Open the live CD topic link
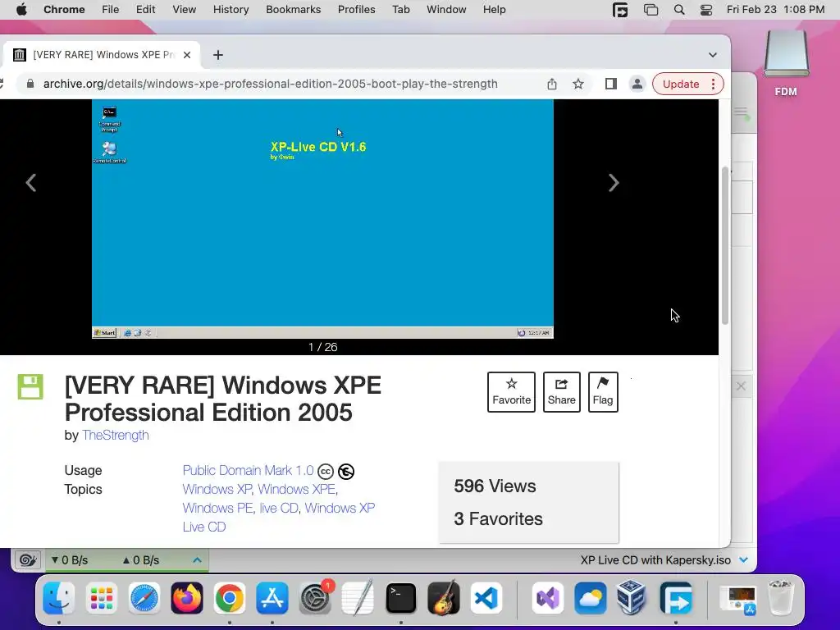This screenshot has width=840, height=630. (279, 508)
